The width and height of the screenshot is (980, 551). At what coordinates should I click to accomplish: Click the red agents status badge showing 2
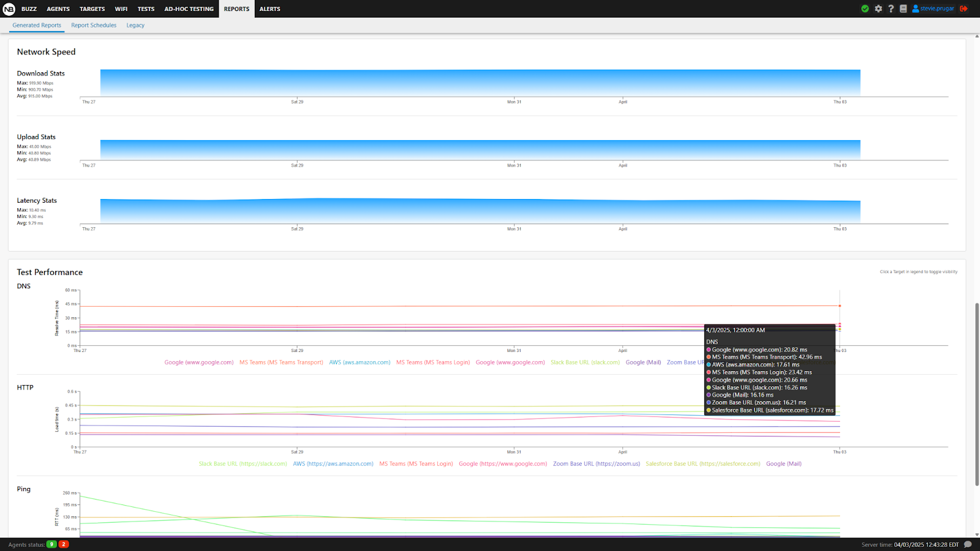coord(64,544)
